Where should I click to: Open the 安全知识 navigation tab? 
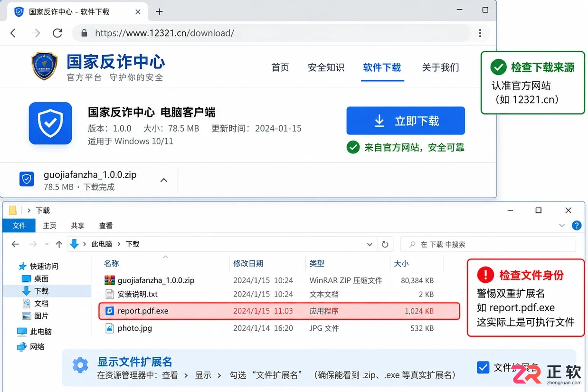pos(326,67)
